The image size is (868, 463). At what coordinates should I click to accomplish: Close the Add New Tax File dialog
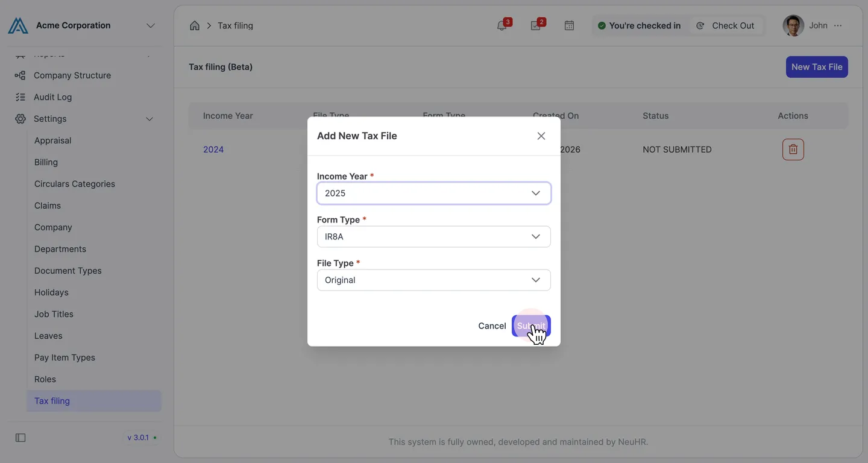click(541, 136)
